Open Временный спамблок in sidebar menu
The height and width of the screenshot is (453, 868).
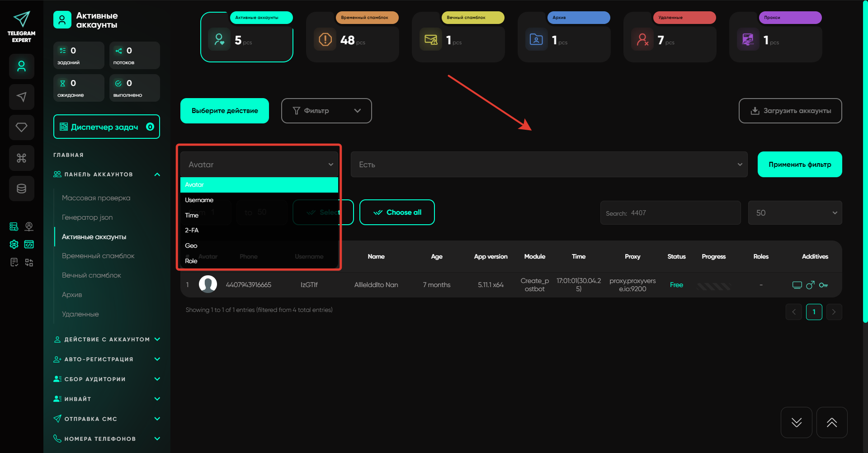tap(98, 256)
